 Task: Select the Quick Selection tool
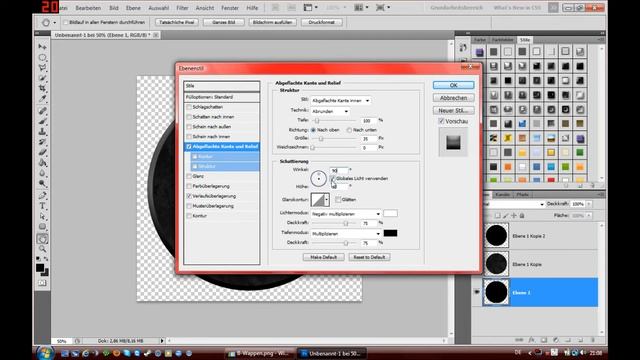tap(42, 78)
